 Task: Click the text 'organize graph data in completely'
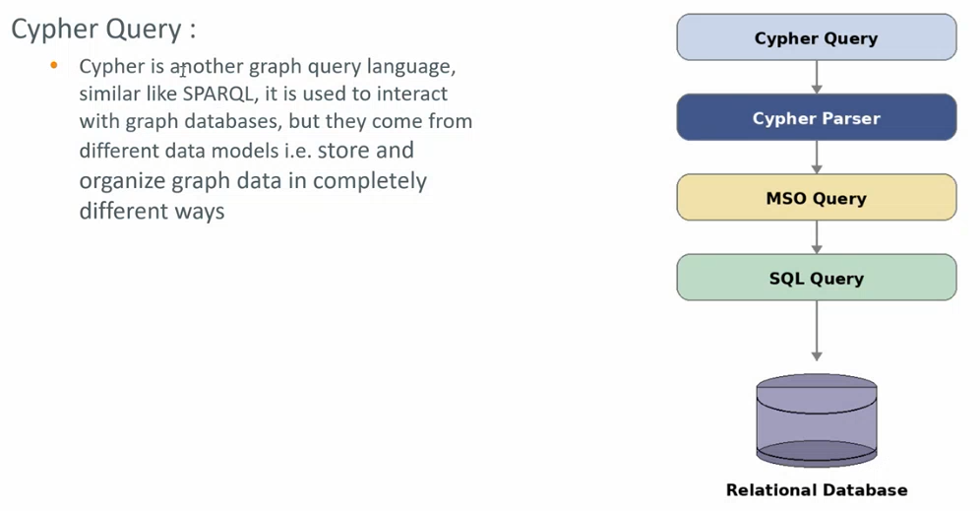click(253, 181)
